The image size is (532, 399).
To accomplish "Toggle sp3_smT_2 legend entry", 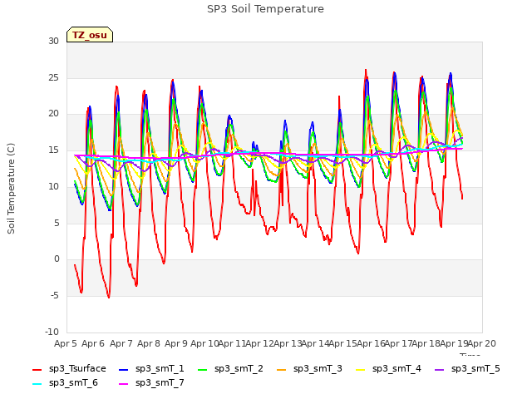I will pyautogui.click(x=230, y=369).
